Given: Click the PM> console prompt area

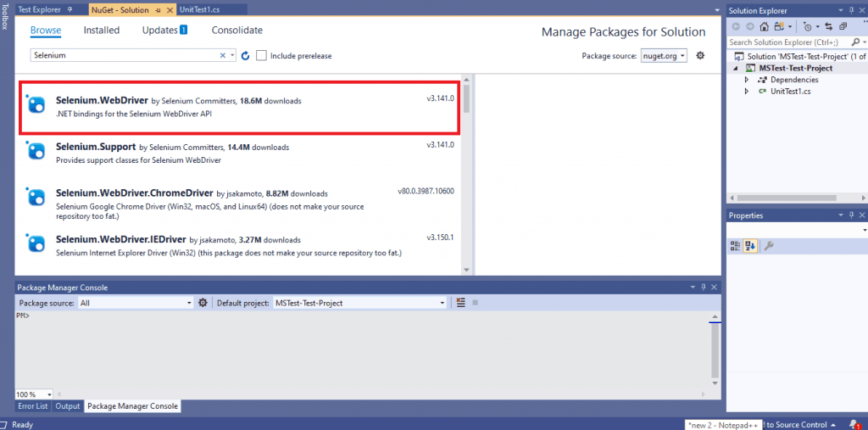Looking at the screenshot, I should [23, 316].
